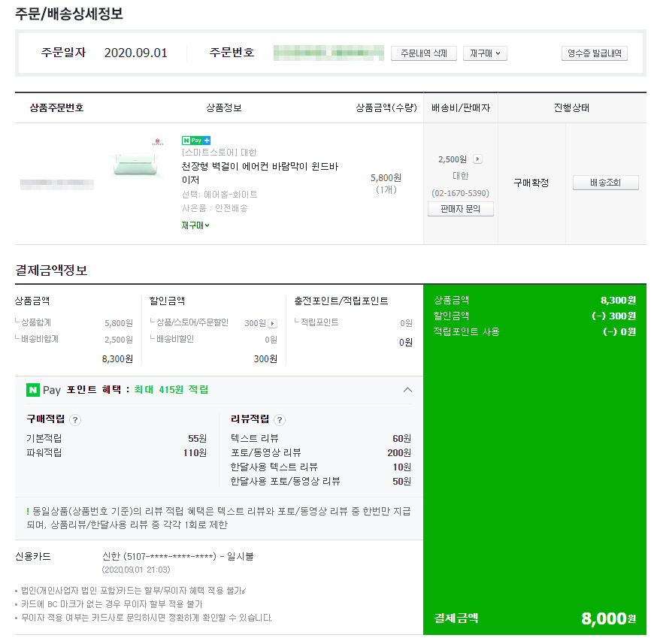Viewport: 657px width, 644px height.
Task: Select the 포토/동영상 리뷰 200원 value
Action: coord(399,452)
